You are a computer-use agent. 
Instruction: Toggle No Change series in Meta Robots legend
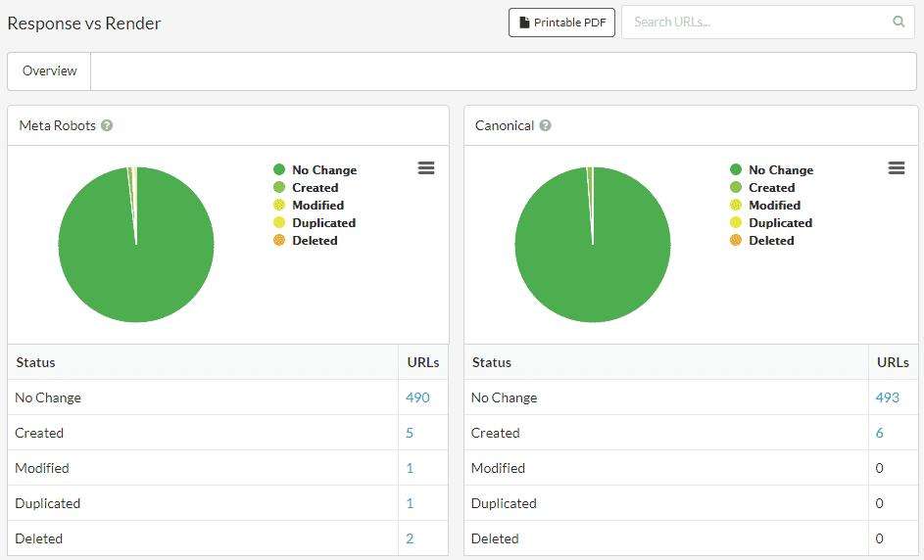click(323, 170)
